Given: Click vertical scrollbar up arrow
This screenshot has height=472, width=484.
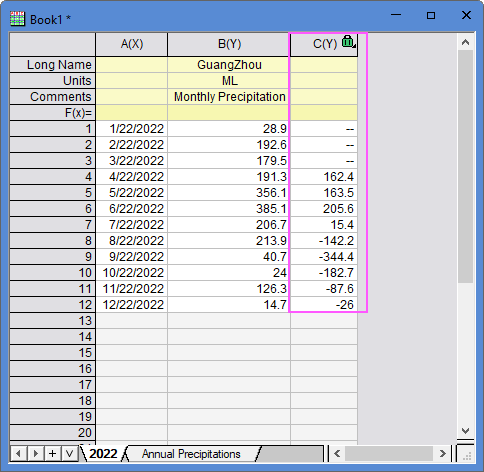Looking at the screenshot, I should (x=466, y=42).
